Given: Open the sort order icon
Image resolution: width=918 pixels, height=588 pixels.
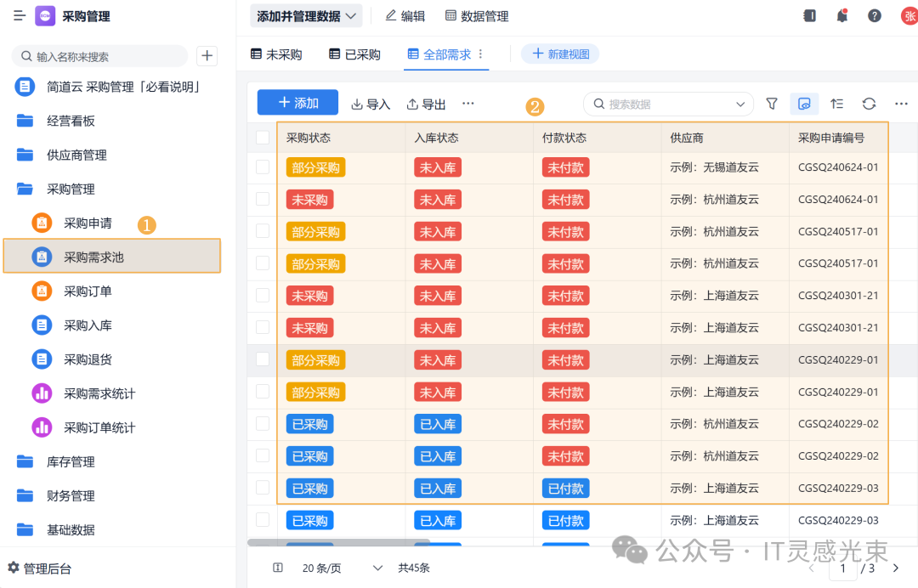Looking at the screenshot, I should click(837, 104).
